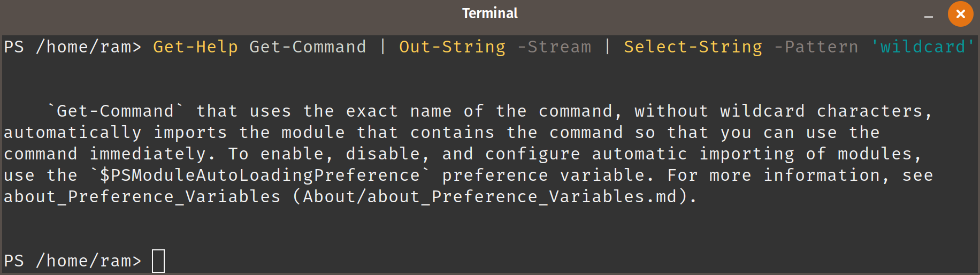The width and height of the screenshot is (980, 275).
Task: Click the 'wildcard' pattern string
Action: tap(923, 47)
